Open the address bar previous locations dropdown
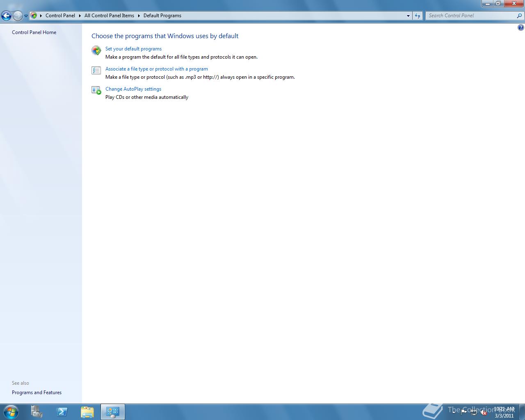The height and width of the screenshot is (420, 525). point(408,16)
